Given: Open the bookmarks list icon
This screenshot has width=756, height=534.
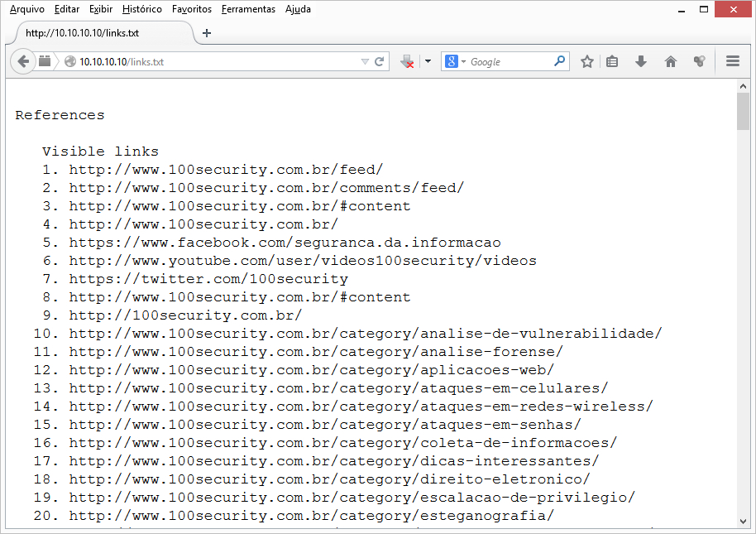Looking at the screenshot, I should click(x=612, y=61).
